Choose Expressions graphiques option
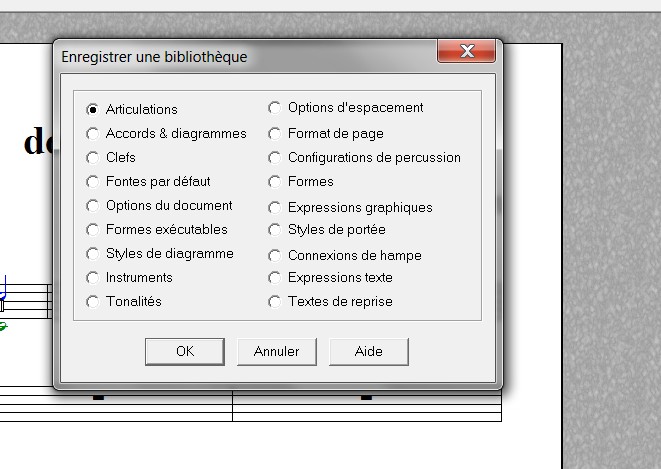The image size is (661, 469). click(x=275, y=207)
